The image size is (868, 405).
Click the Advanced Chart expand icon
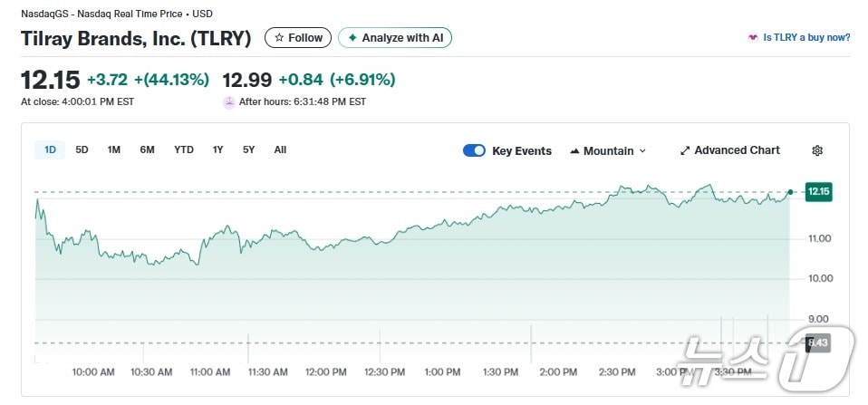click(x=685, y=150)
